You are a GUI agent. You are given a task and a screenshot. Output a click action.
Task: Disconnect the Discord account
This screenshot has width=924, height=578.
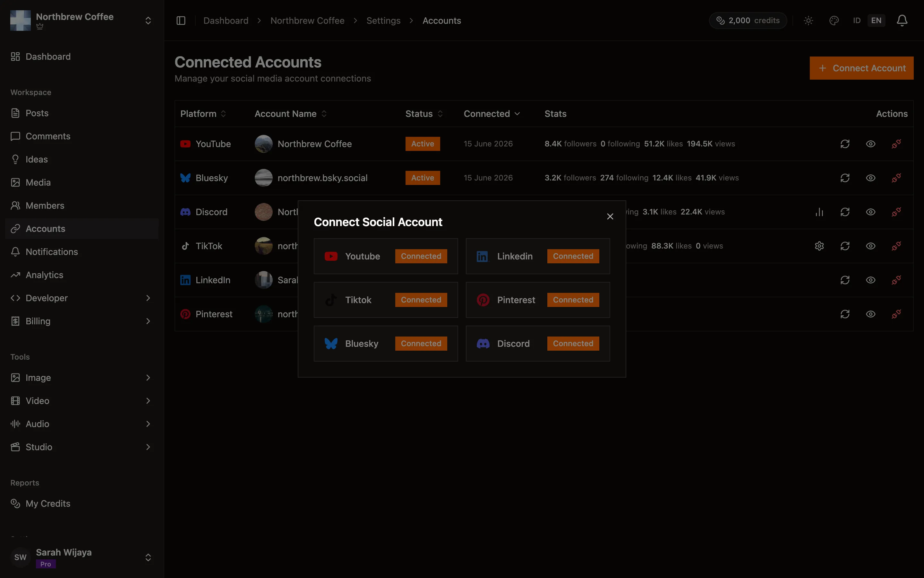(896, 212)
